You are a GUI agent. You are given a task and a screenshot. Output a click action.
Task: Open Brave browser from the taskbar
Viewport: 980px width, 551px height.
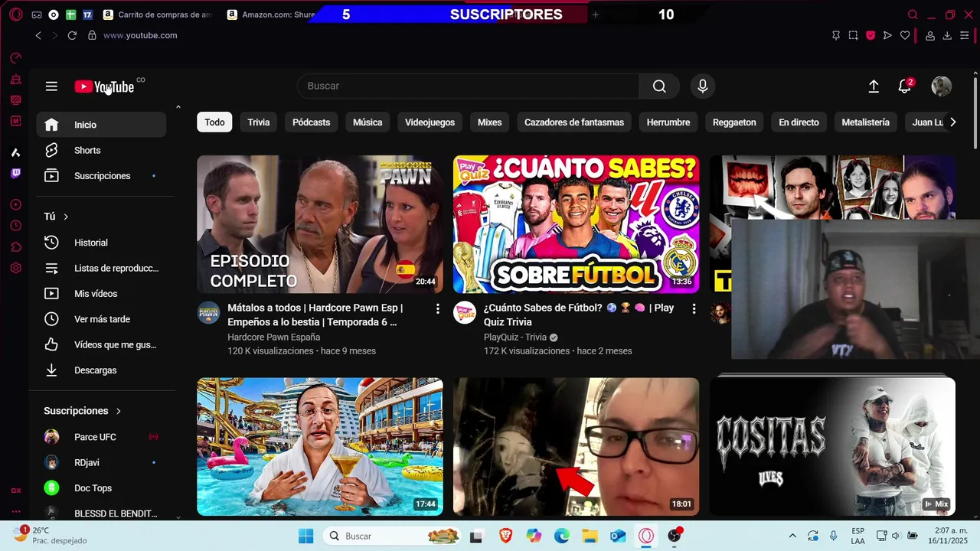pos(505,536)
